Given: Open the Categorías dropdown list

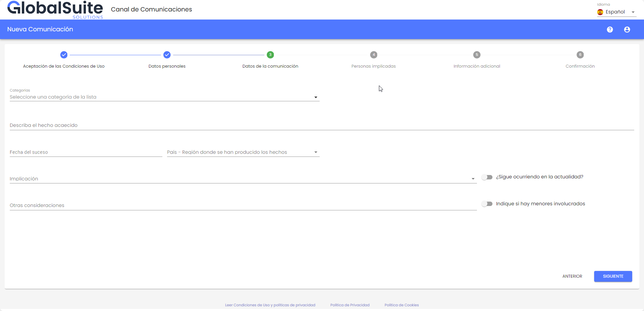Looking at the screenshot, I should [x=164, y=97].
